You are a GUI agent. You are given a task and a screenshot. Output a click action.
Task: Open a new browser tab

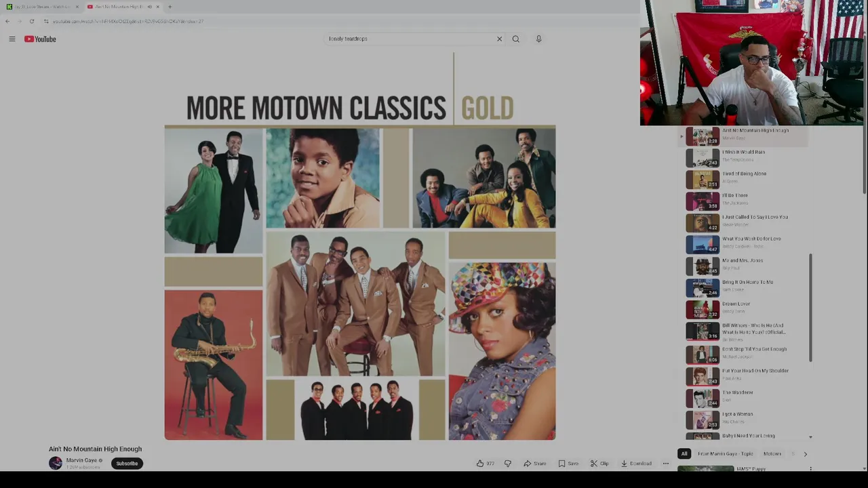click(170, 7)
